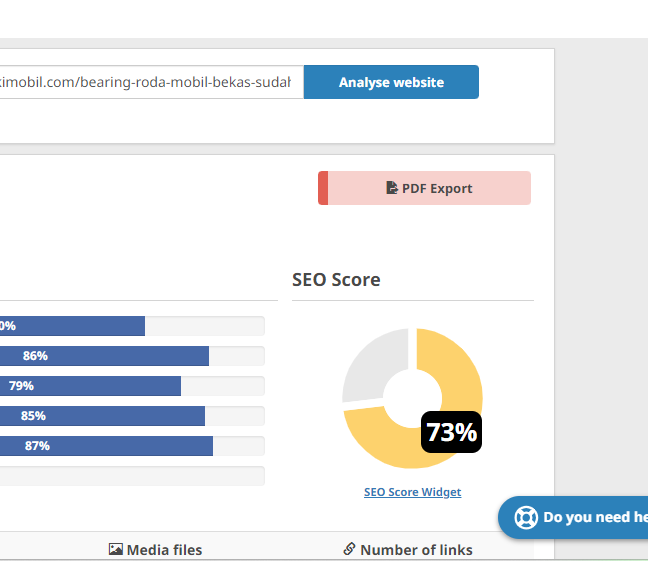Switch to the Number of links tab
This screenshot has width=648, height=561.
coord(416,549)
